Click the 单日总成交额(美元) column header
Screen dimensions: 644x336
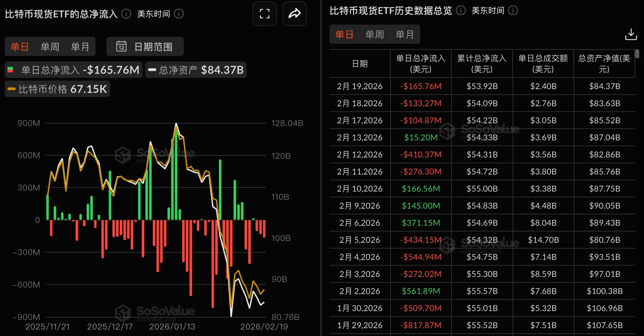click(543, 64)
